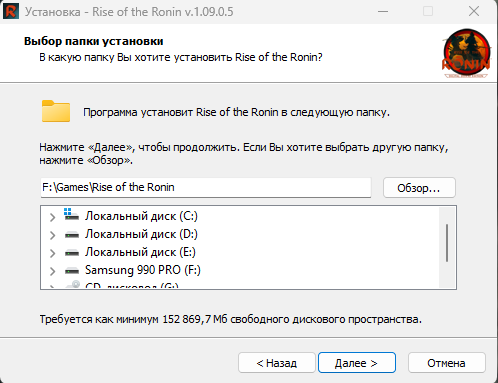Click the Samsung 990 PRO drive icon
Screen dimensions: 498x383
coord(72,270)
